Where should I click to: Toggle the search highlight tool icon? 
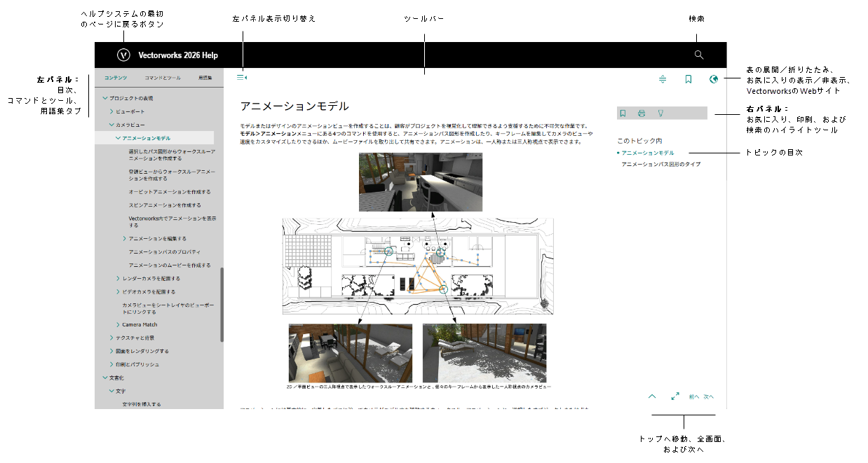(660, 113)
